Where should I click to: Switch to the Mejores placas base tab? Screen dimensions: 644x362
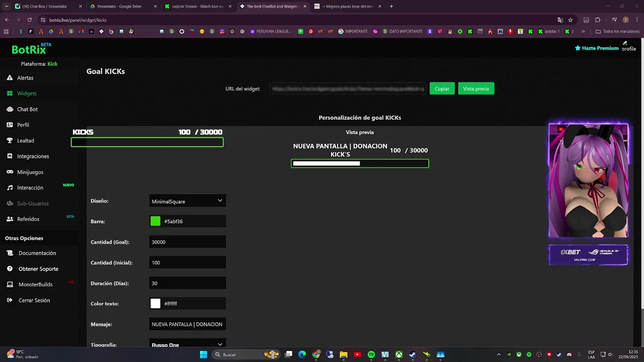coord(348,7)
